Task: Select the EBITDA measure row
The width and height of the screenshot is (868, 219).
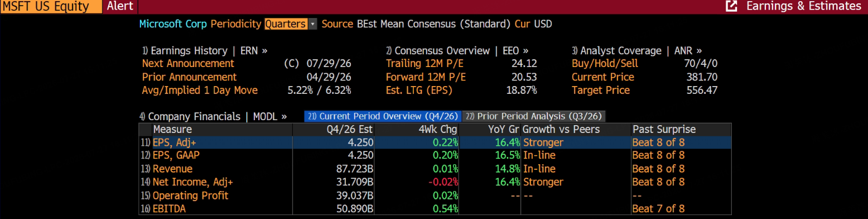Action: [435, 209]
